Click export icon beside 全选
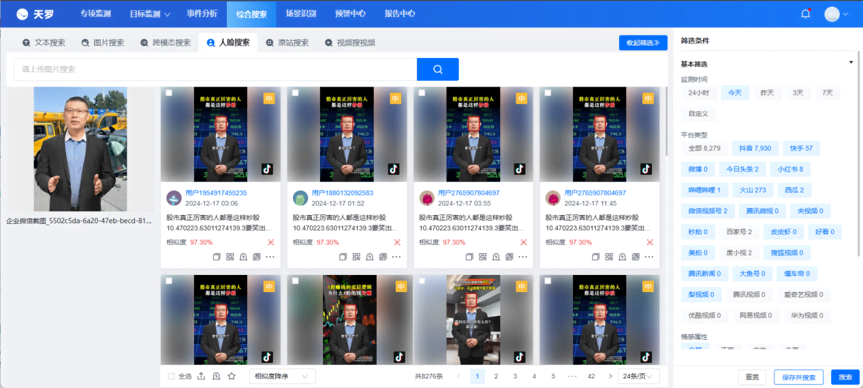This screenshot has height=388, width=863. (x=201, y=376)
